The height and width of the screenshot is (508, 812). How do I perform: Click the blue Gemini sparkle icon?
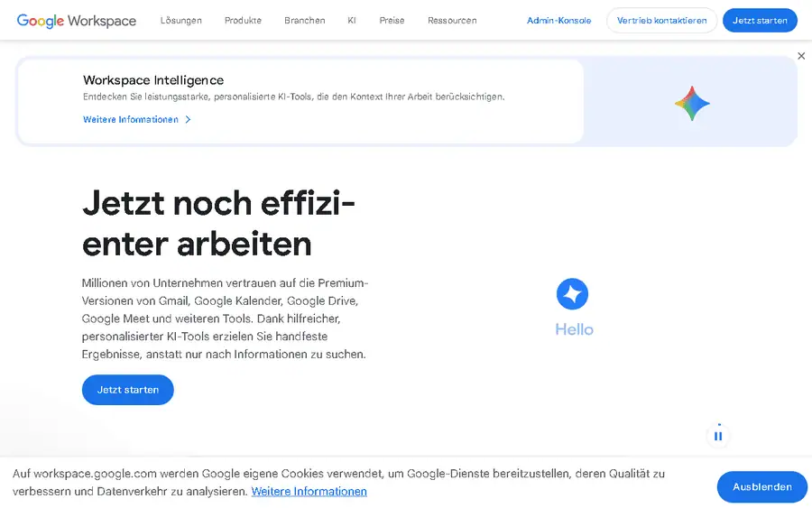(572, 293)
